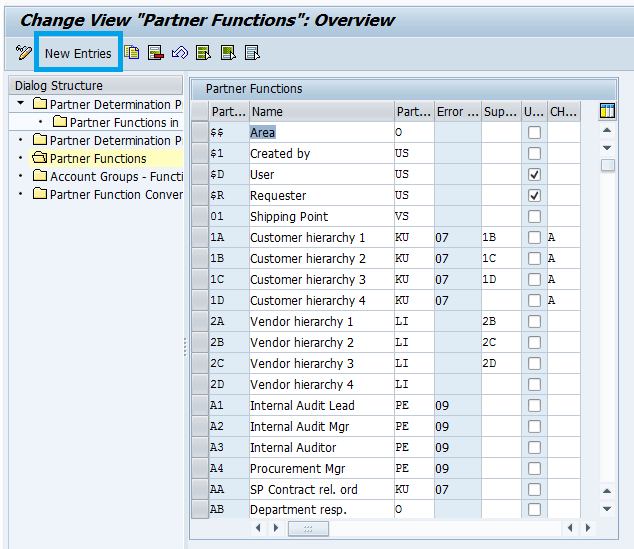
Task: Uncheck the unique checkbox for Requester row
Action: pos(534,196)
